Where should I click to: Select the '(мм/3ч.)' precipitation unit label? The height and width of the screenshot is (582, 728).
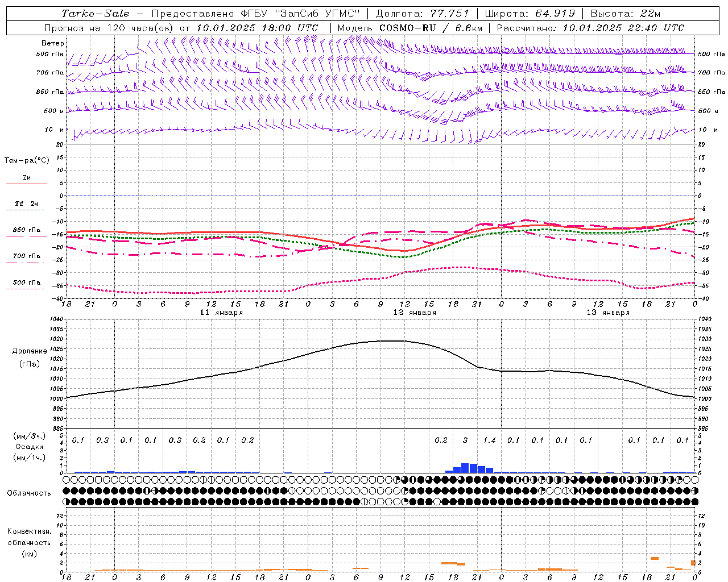coord(30,436)
